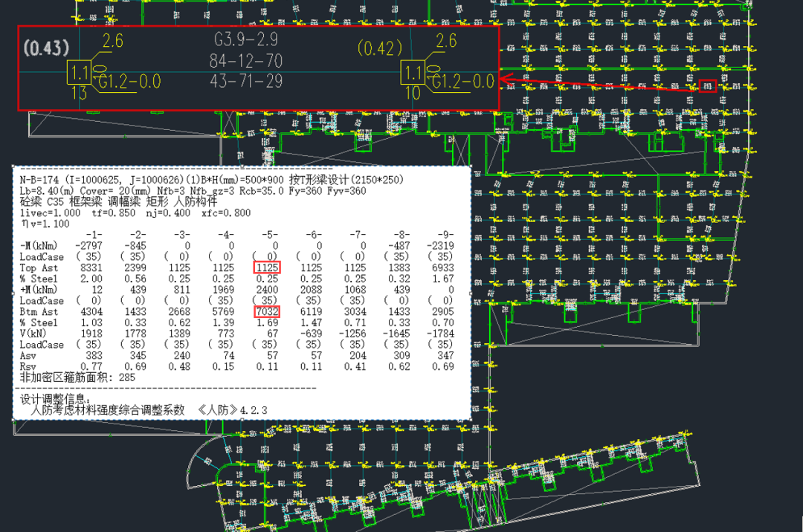Select the N-B=174 beam header line

tap(211, 180)
